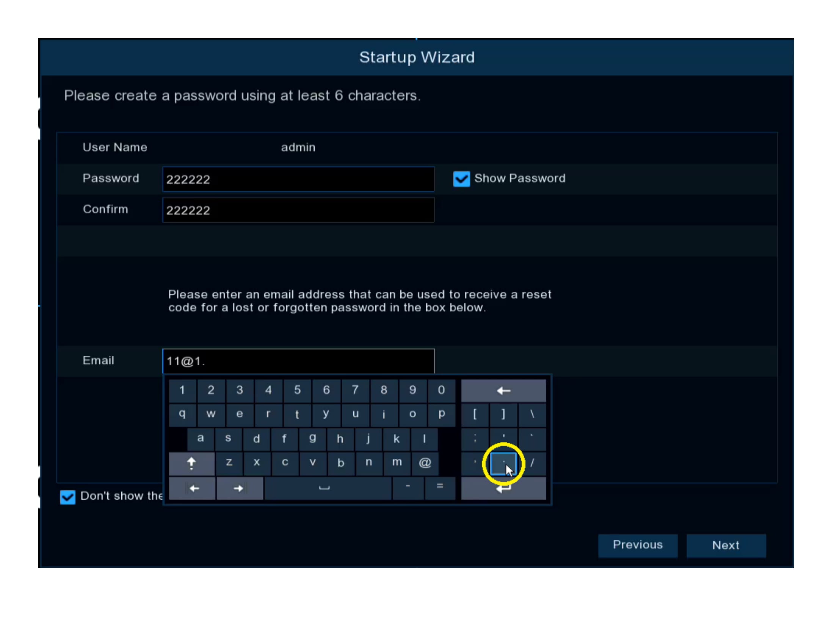Tap the z key
Image resolution: width=834 pixels, height=644 pixels.
tap(229, 463)
